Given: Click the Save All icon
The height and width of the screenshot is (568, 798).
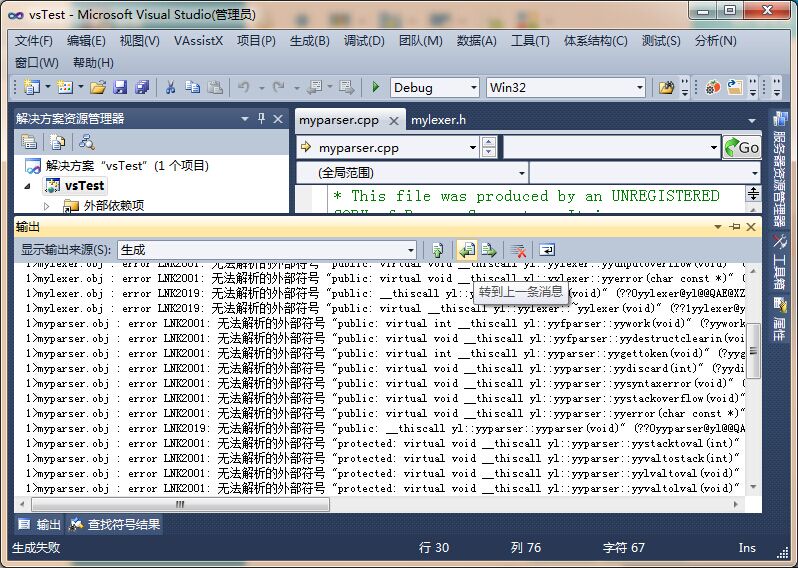Looking at the screenshot, I should [142, 88].
